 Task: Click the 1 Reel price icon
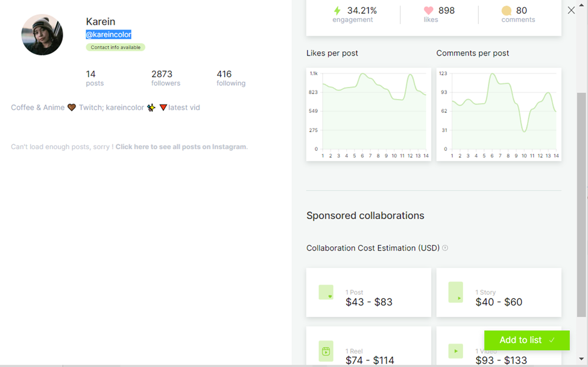pyautogui.click(x=326, y=351)
